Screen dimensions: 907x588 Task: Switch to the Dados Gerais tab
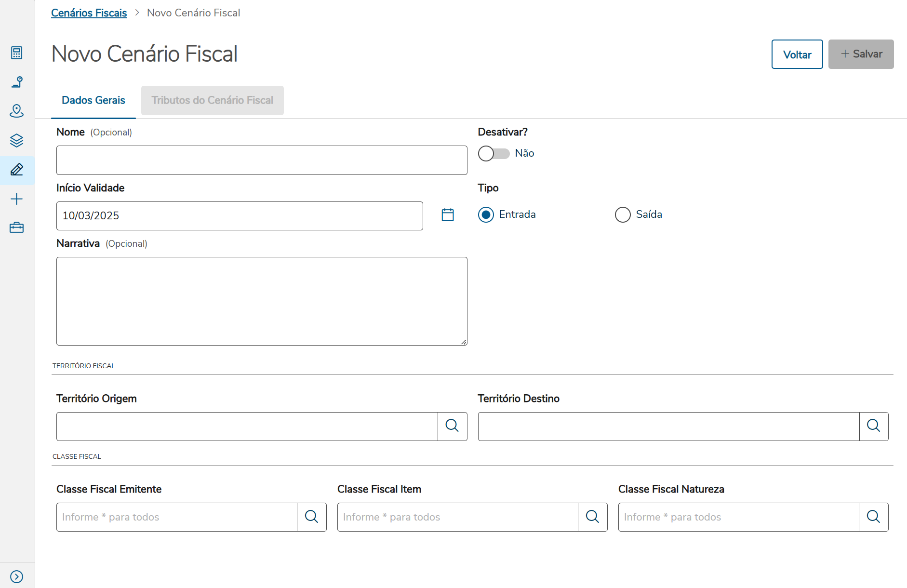(93, 100)
